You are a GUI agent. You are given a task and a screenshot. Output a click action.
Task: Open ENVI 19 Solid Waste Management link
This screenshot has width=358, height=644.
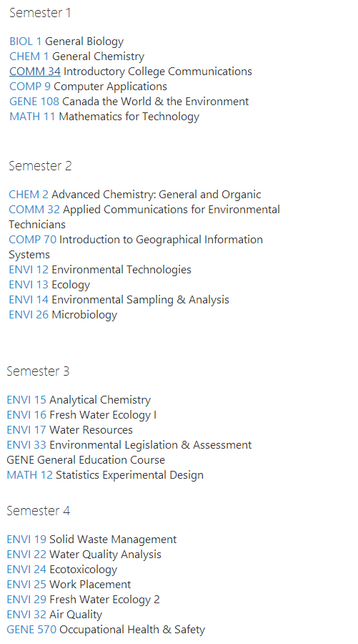point(26,540)
